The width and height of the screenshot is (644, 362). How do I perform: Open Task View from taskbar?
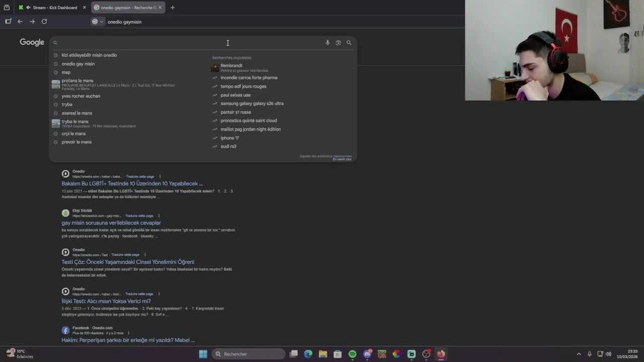tap(294, 354)
